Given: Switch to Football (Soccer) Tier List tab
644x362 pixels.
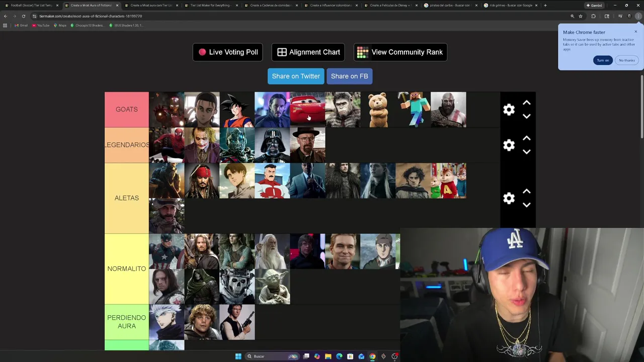Looking at the screenshot, I should 31,6.
